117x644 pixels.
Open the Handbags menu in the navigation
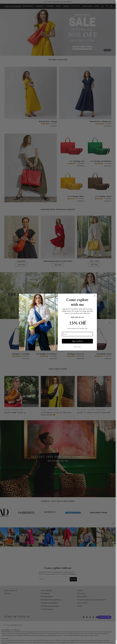(40, 6)
